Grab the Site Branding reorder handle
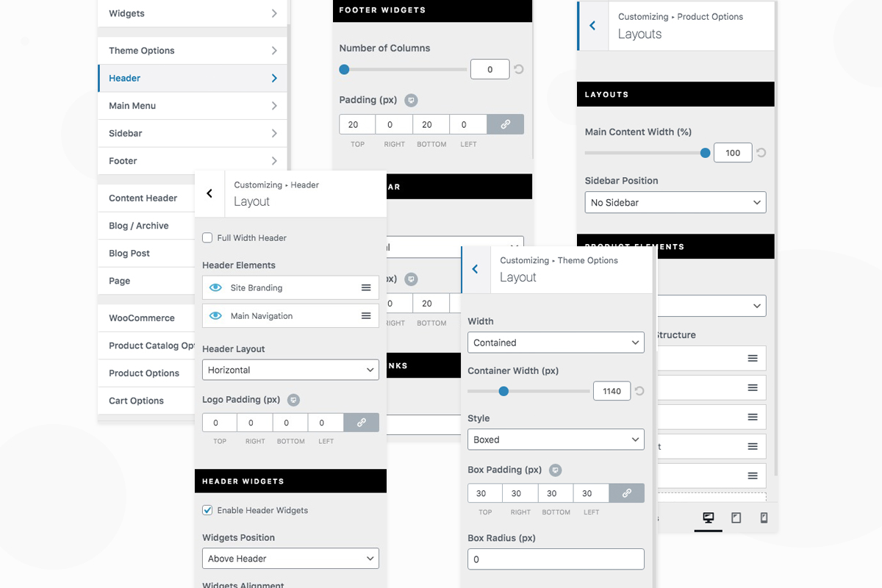The height and width of the screenshot is (588, 882). 366,288
